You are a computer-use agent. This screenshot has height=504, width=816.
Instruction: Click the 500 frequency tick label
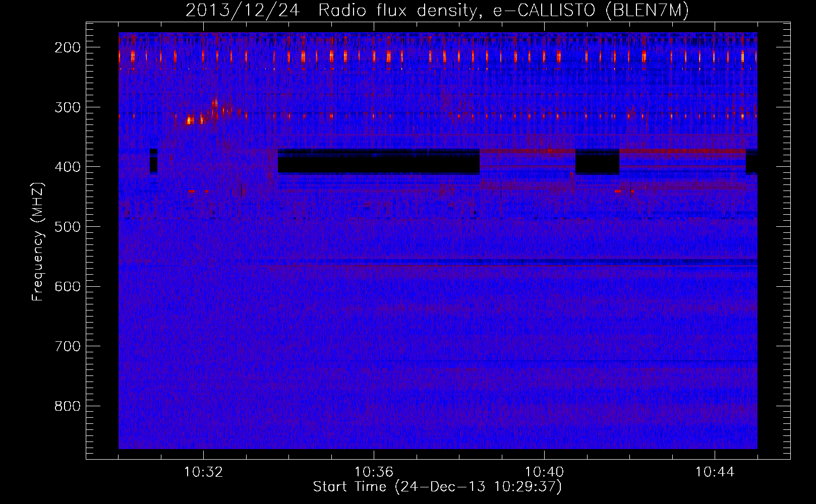(x=67, y=227)
